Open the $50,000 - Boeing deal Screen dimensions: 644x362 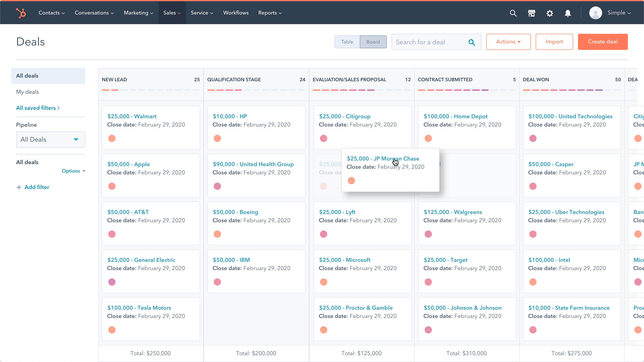(235, 212)
